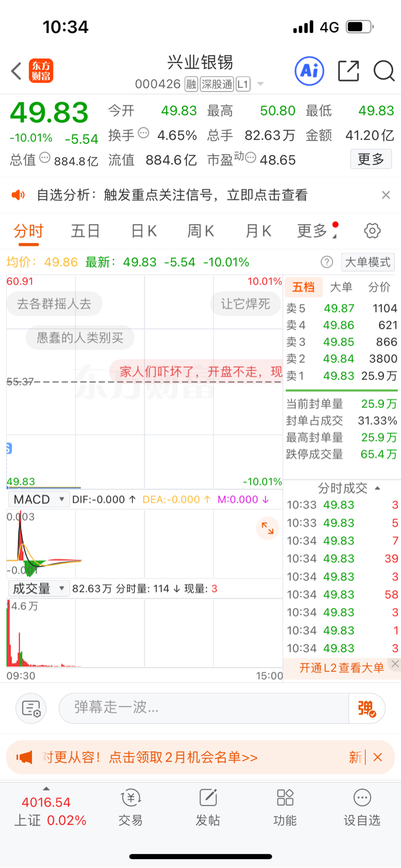Tap the share icon
Viewport: 401px width, 868px height.
(348, 71)
